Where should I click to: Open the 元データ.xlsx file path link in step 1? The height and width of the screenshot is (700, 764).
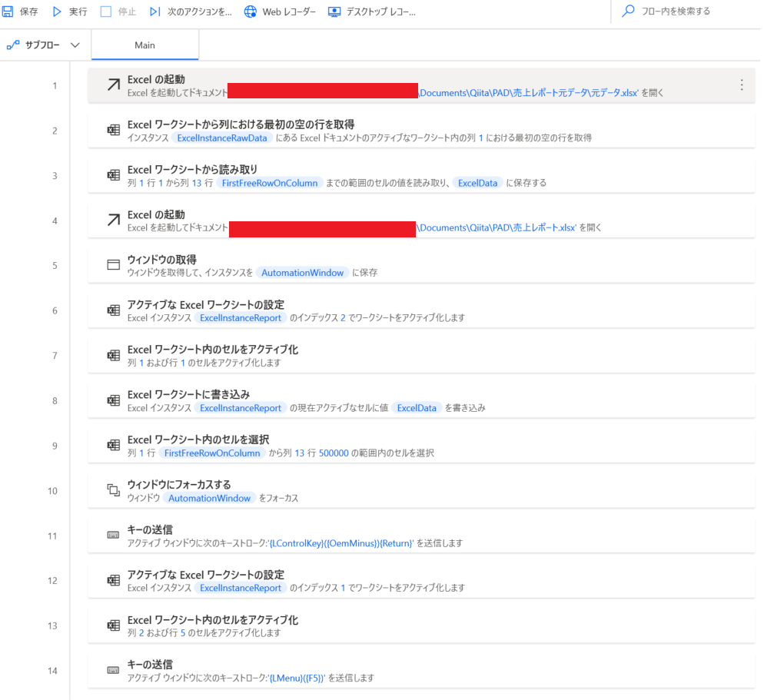click(x=529, y=92)
